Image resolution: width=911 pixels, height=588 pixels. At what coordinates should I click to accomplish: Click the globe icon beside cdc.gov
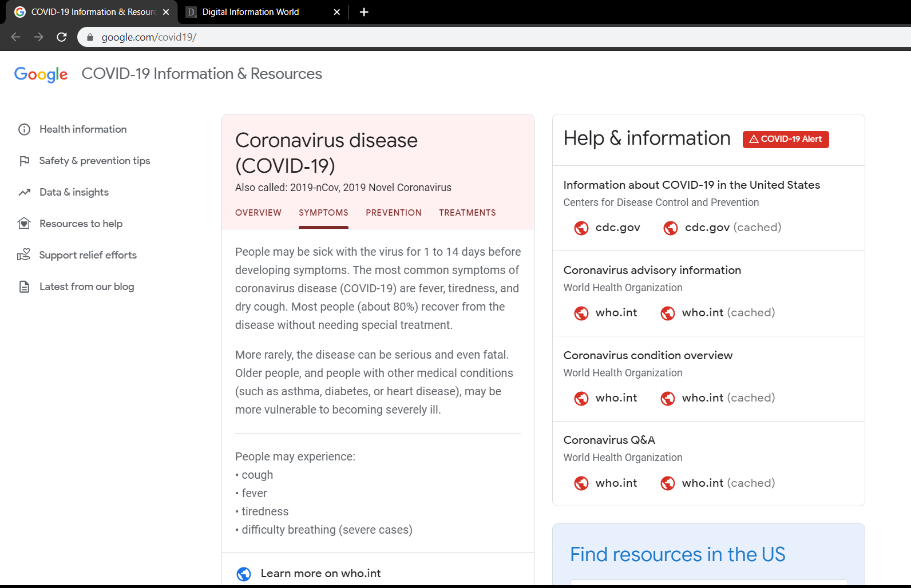(581, 228)
